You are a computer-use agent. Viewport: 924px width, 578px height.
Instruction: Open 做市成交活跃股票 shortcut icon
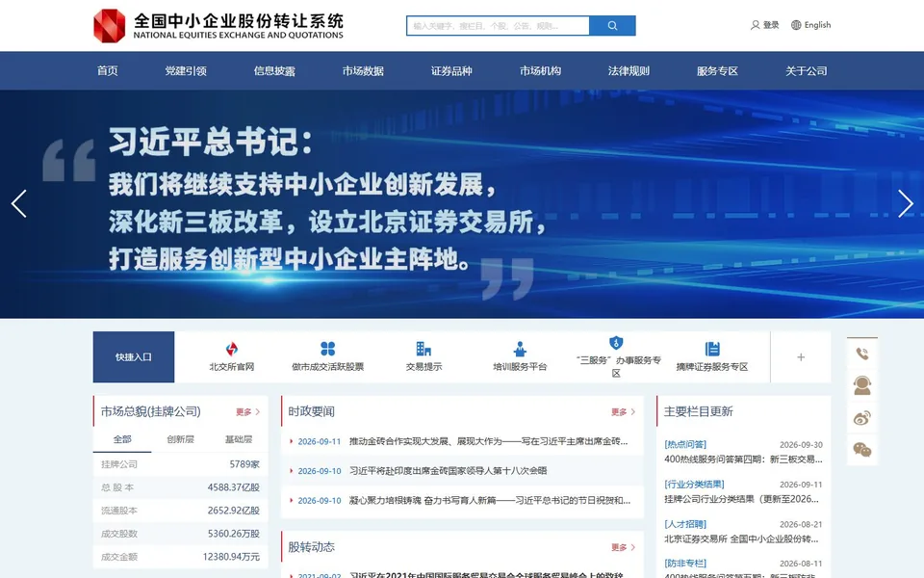click(327, 349)
